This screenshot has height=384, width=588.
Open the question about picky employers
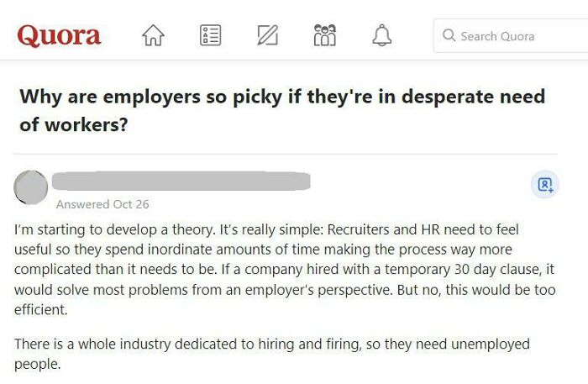pos(281,110)
